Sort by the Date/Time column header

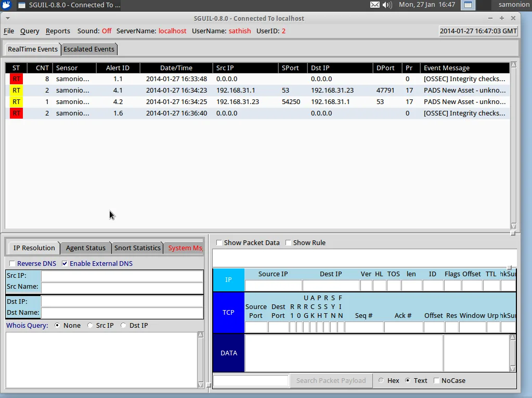pyautogui.click(x=176, y=68)
